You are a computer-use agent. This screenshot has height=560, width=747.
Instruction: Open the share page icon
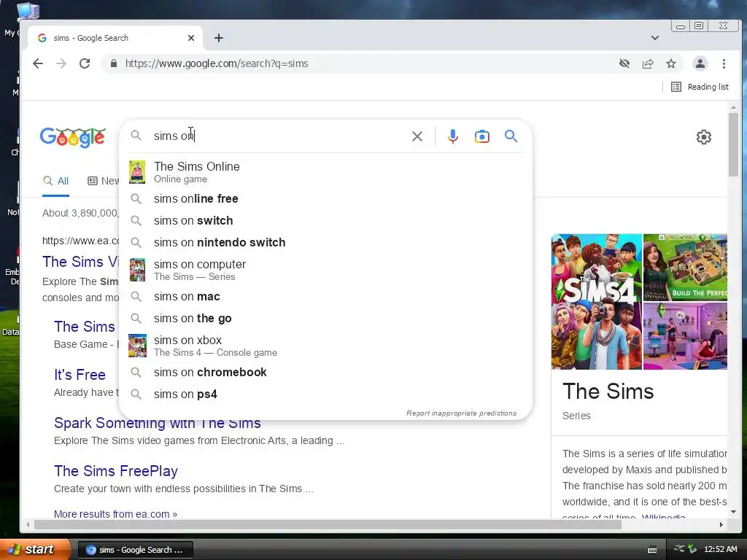648,63
